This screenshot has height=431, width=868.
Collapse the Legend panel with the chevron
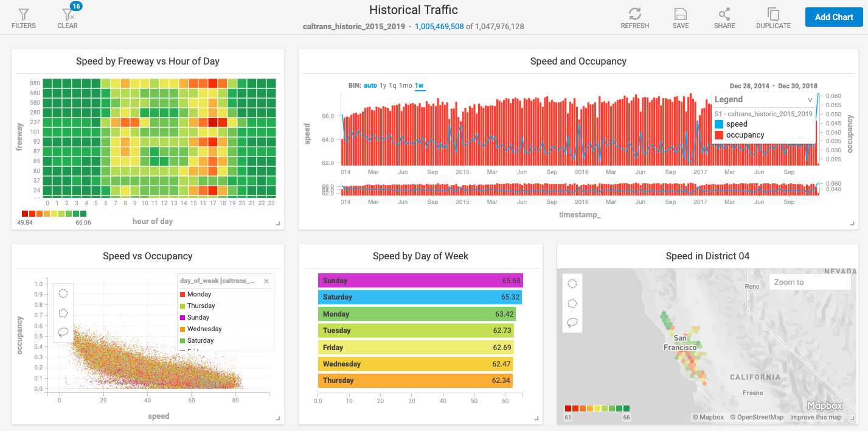click(810, 100)
